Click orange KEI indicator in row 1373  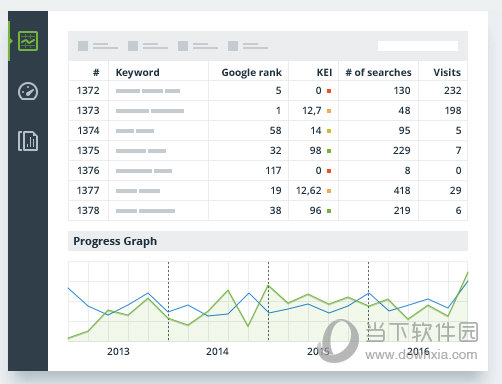pos(329,111)
